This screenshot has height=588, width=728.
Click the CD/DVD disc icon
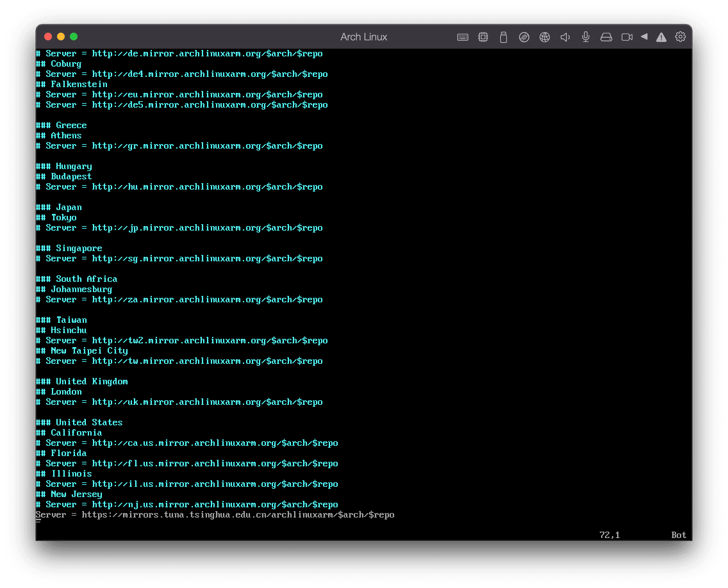point(524,37)
